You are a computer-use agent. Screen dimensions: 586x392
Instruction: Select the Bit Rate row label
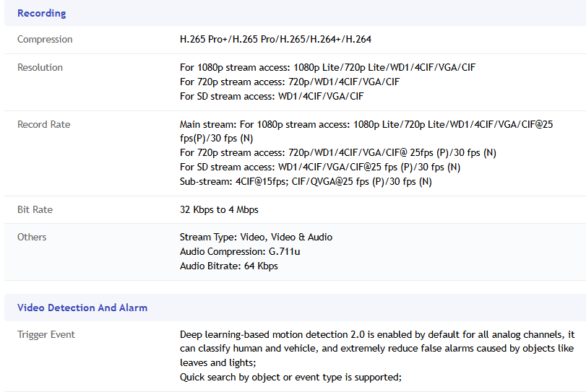35,209
